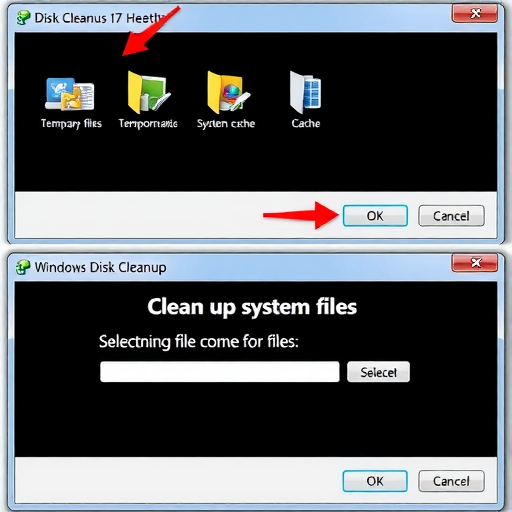
Task: Select the Tempary files icon
Action: (70, 94)
